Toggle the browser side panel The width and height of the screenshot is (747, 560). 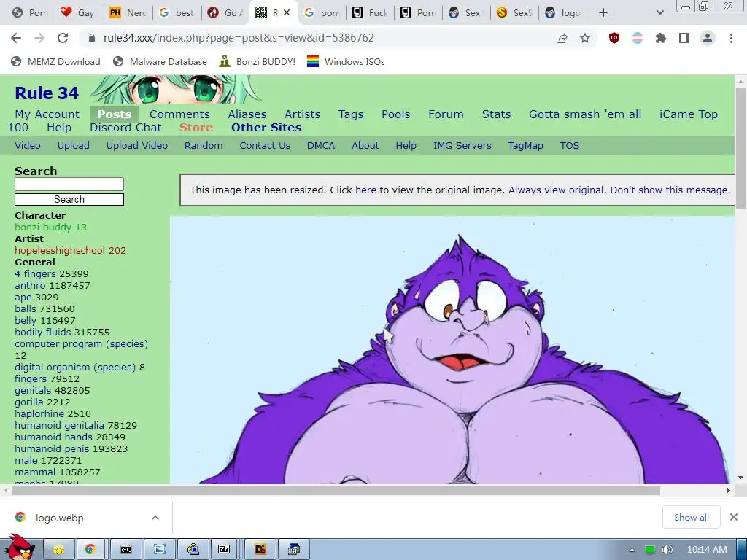click(x=684, y=38)
